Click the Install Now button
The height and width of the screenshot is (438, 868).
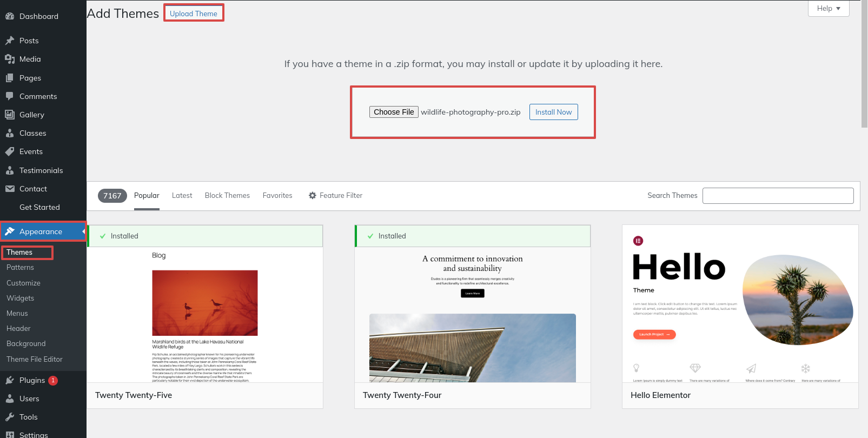tap(553, 112)
